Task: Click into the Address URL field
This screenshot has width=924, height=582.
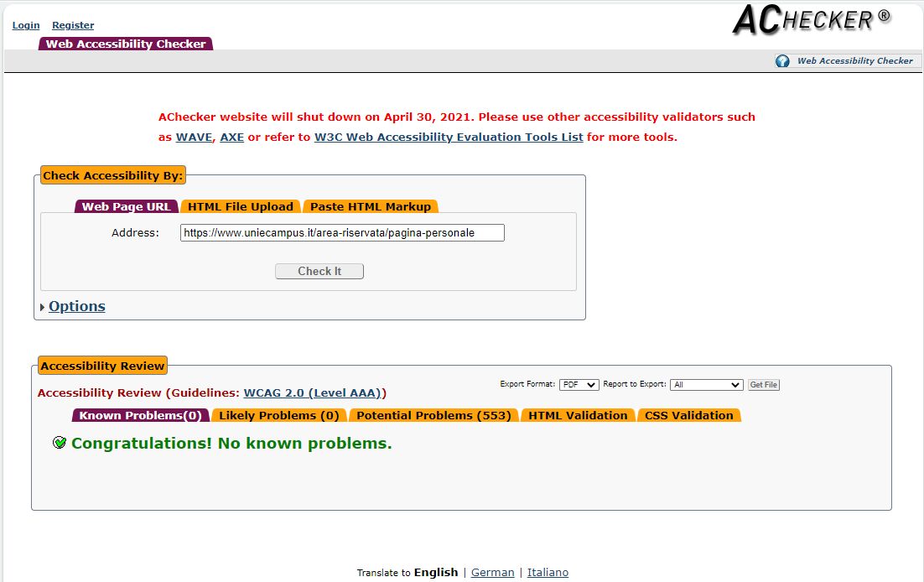Action: coord(342,233)
